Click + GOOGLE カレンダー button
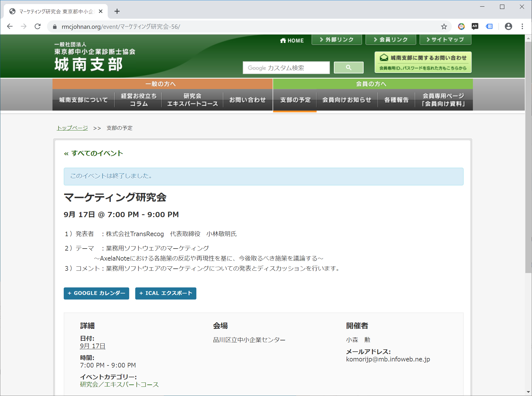Image resolution: width=532 pixels, height=396 pixels. [x=96, y=293]
